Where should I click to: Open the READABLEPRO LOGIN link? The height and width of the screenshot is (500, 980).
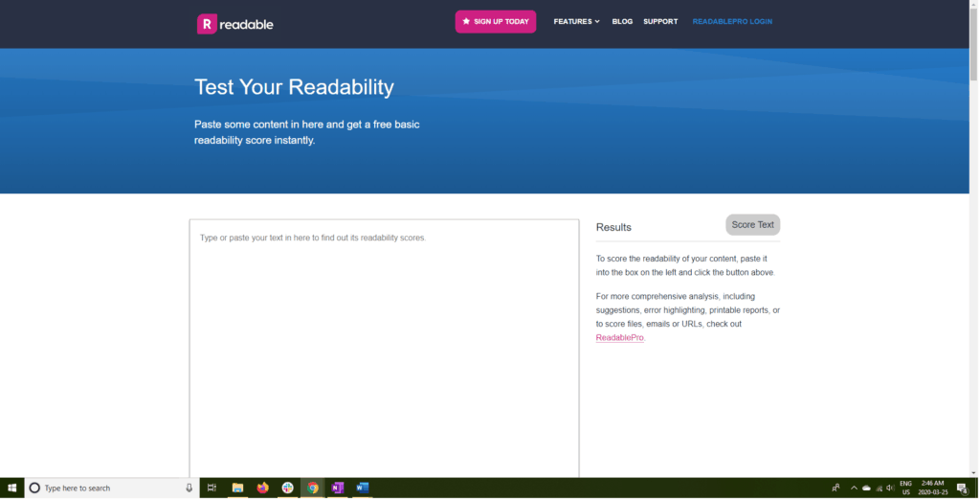pyautogui.click(x=732, y=22)
